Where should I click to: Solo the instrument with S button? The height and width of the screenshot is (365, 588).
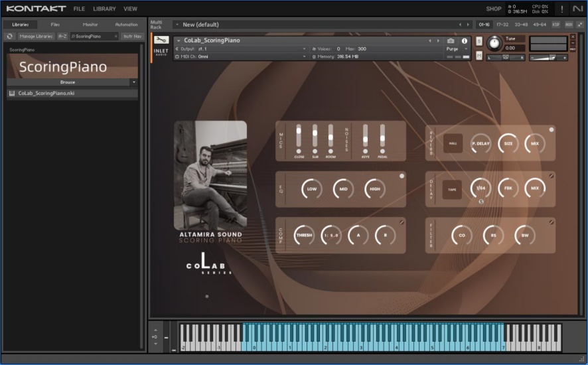point(478,41)
